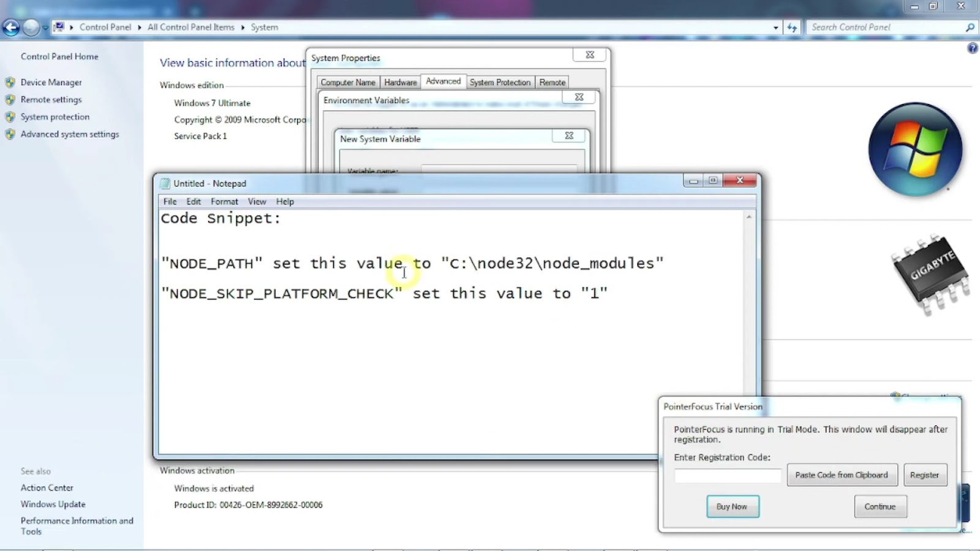Click the Refresh button beside address bar
The width and height of the screenshot is (980, 551).
[x=792, y=27]
